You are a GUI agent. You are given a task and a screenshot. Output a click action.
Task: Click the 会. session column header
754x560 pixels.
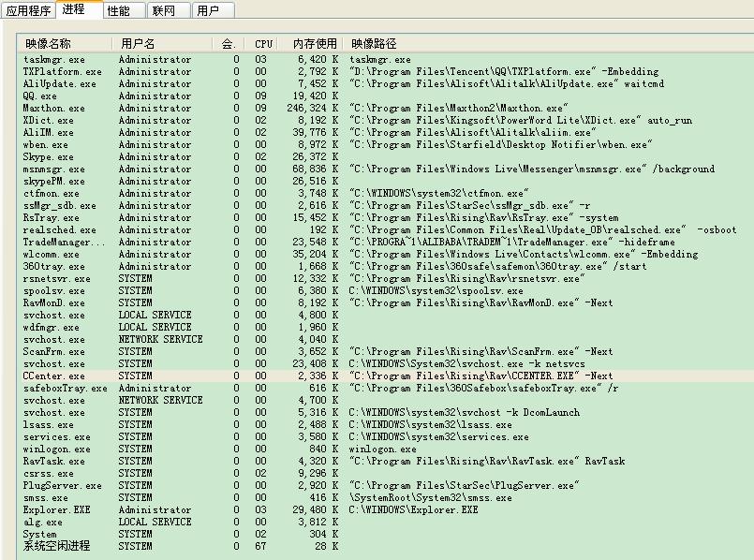(x=229, y=44)
